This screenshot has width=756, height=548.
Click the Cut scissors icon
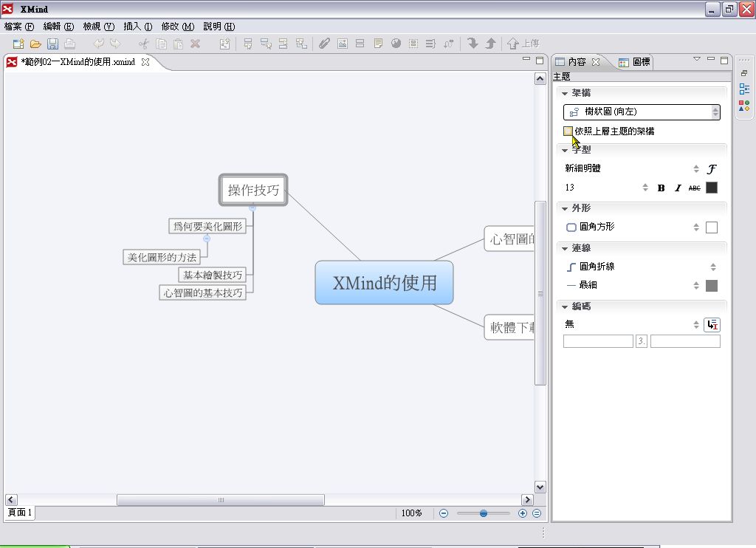pos(144,44)
